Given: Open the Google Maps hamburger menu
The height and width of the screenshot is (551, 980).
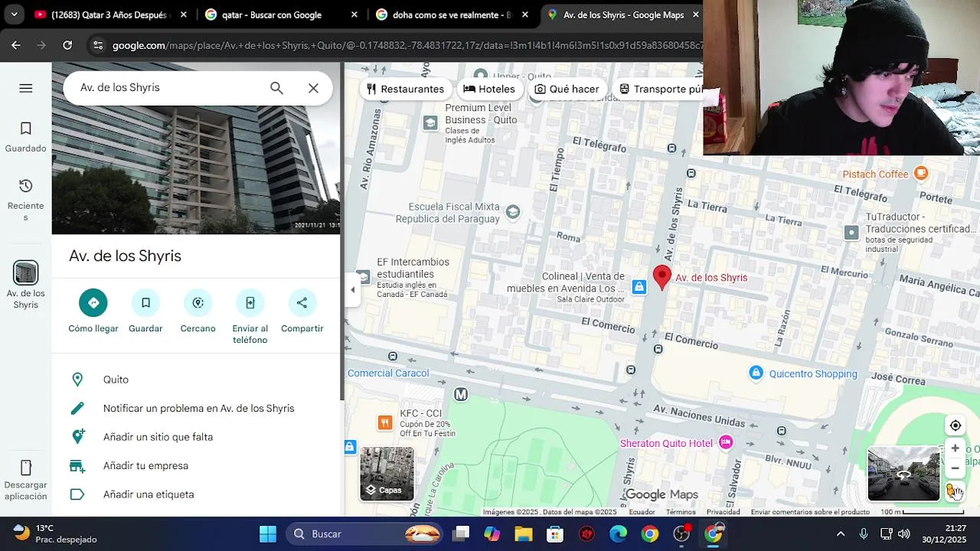Looking at the screenshot, I should (x=25, y=88).
